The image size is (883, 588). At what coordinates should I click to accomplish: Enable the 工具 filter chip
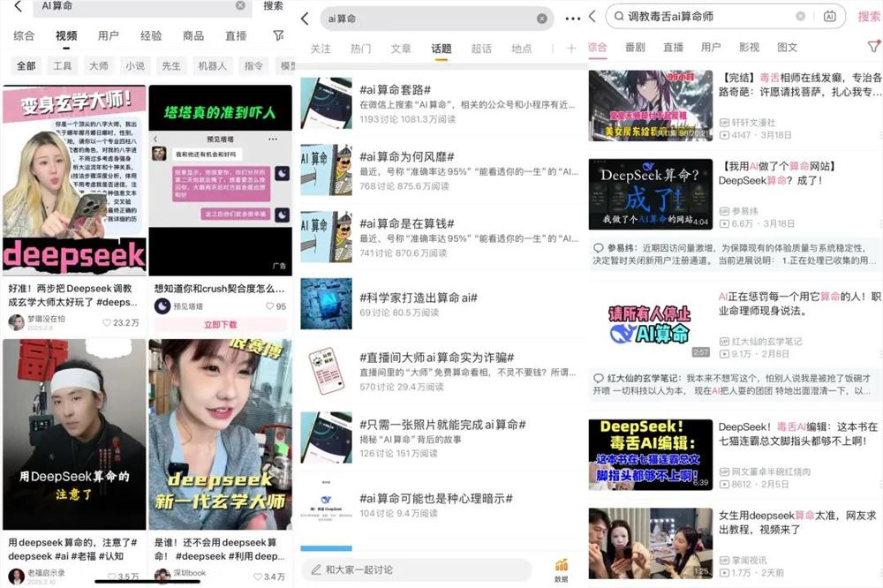63,64
